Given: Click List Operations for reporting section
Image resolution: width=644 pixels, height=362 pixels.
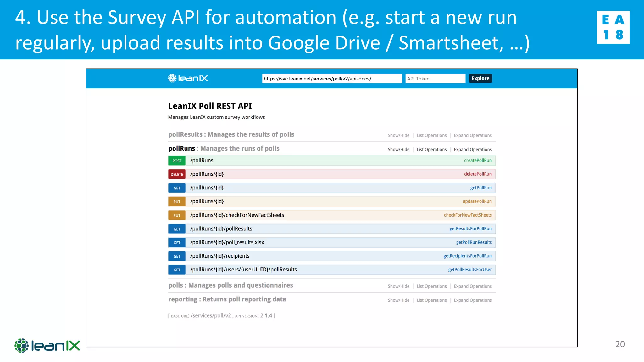Looking at the screenshot, I should coord(431,300).
